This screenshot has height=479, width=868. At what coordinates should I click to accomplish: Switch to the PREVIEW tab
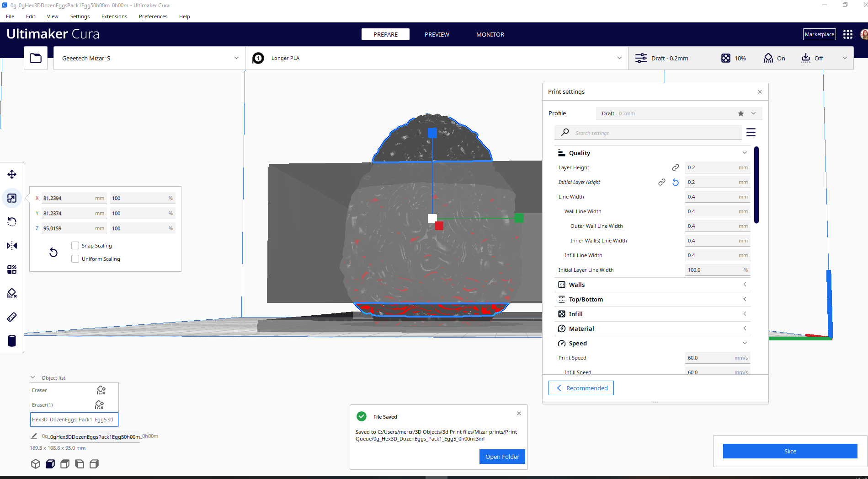pyautogui.click(x=437, y=34)
